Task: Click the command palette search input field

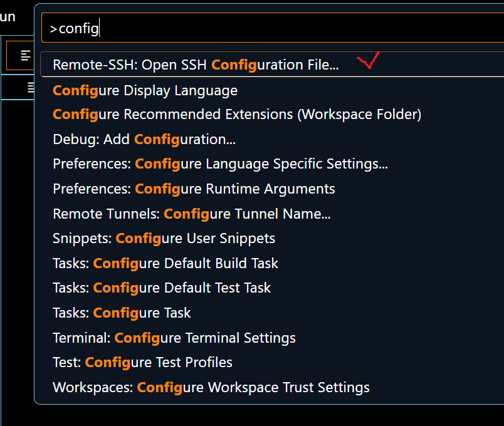Action: point(273,28)
